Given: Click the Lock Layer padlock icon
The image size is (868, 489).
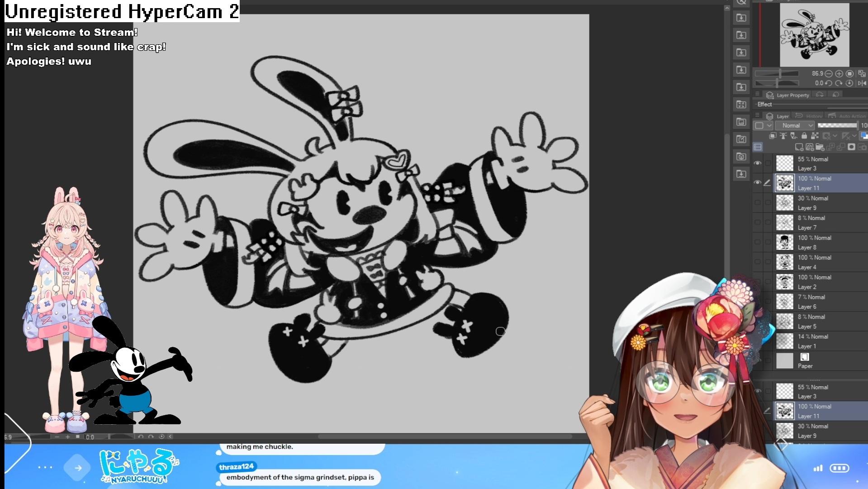Looking at the screenshot, I should tap(804, 135).
